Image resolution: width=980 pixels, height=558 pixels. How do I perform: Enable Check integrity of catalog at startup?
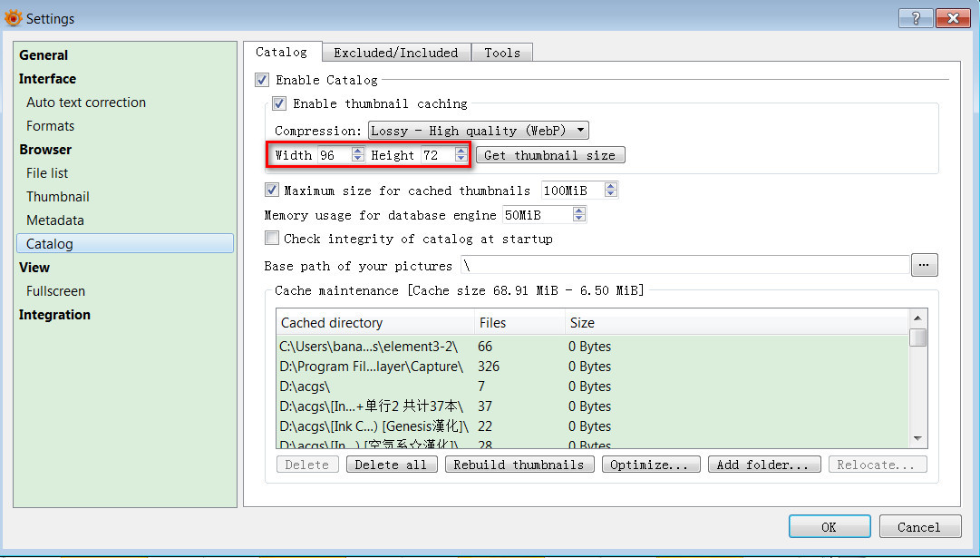[x=272, y=239]
